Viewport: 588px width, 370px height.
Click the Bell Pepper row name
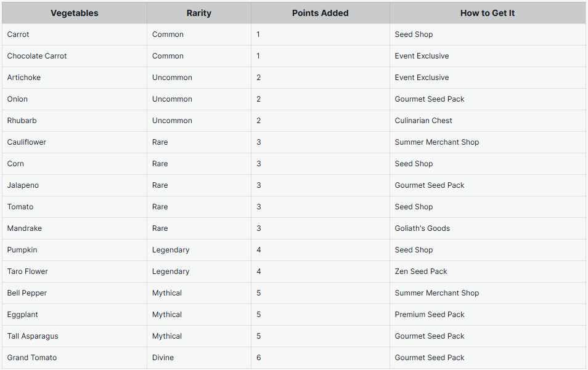point(27,293)
